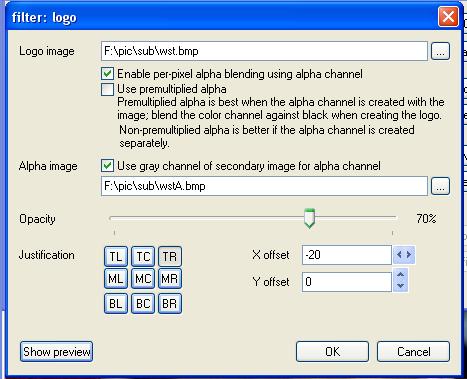Click the Opacity slider thumb

point(309,218)
